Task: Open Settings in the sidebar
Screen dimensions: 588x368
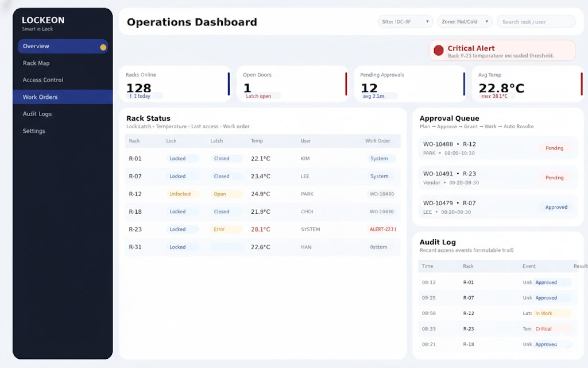Action: coord(34,131)
